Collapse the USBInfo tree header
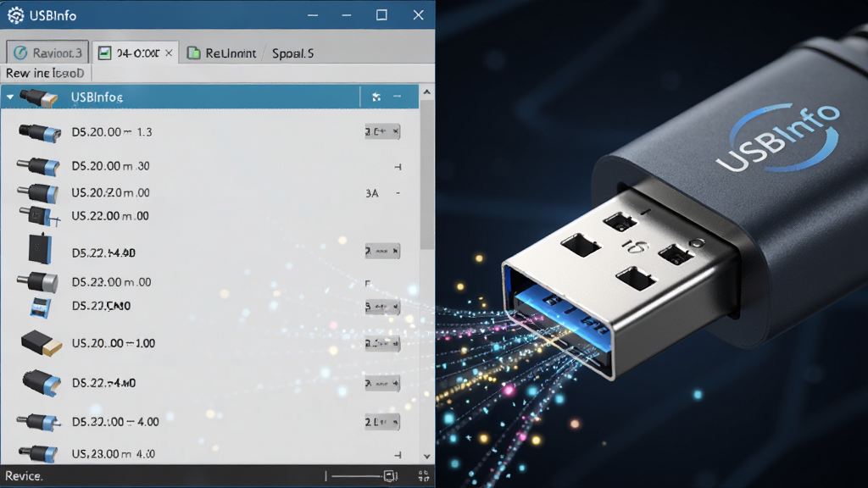Image resolution: width=868 pixels, height=488 pixels. coord(10,97)
